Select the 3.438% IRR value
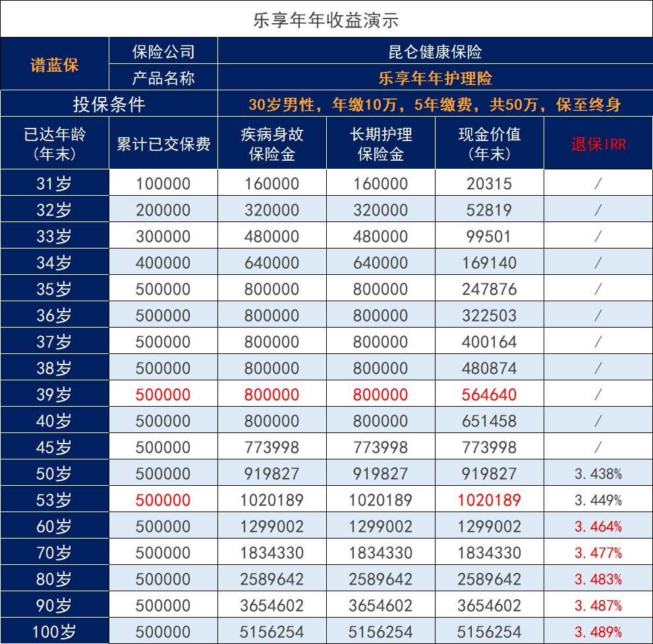The image size is (653, 644). click(598, 474)
